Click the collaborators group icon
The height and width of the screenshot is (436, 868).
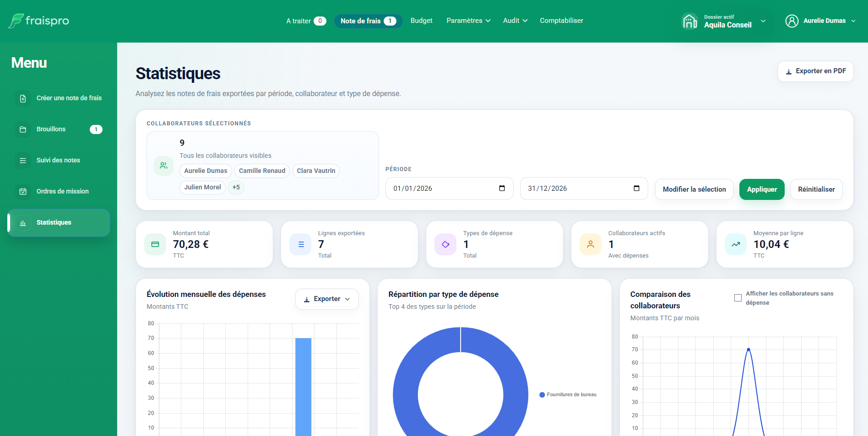click(x=163, y=166)
